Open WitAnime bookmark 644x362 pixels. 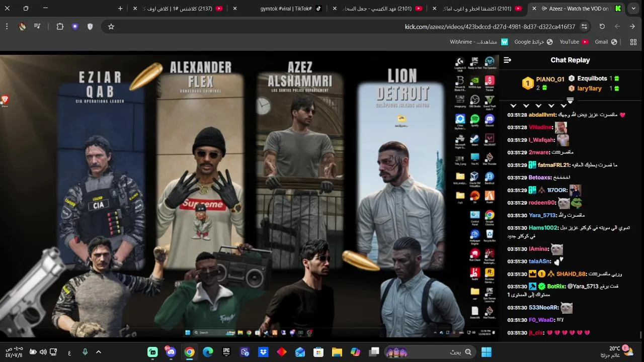(x=479, y=42)
